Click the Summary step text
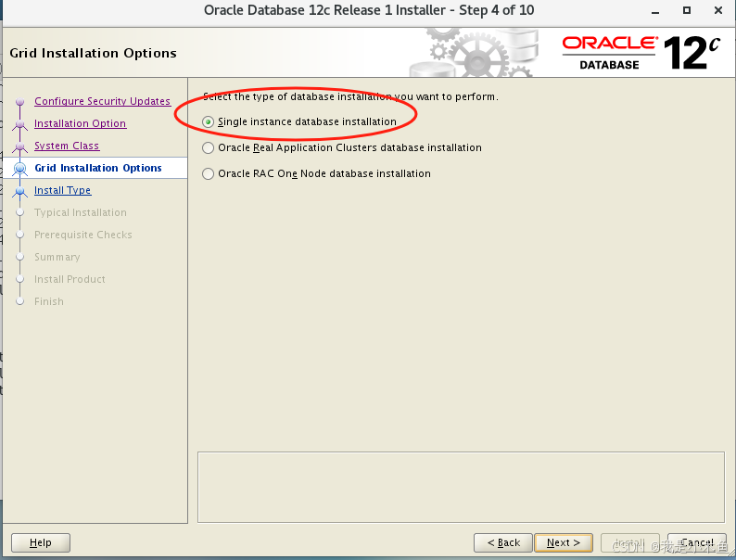The height and width of the screenshot is (560, 736). point(57,257)
